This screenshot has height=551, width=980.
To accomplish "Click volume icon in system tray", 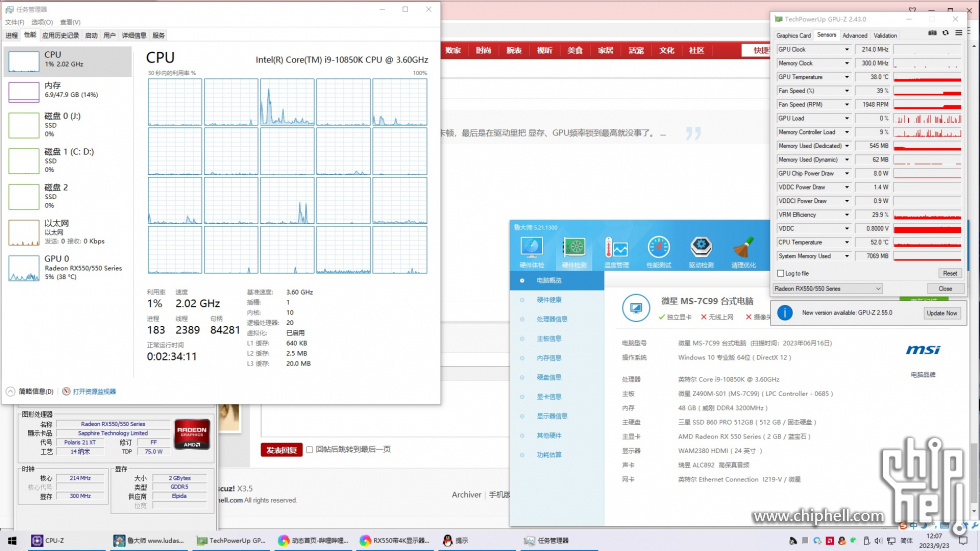I will click(878, 541).
